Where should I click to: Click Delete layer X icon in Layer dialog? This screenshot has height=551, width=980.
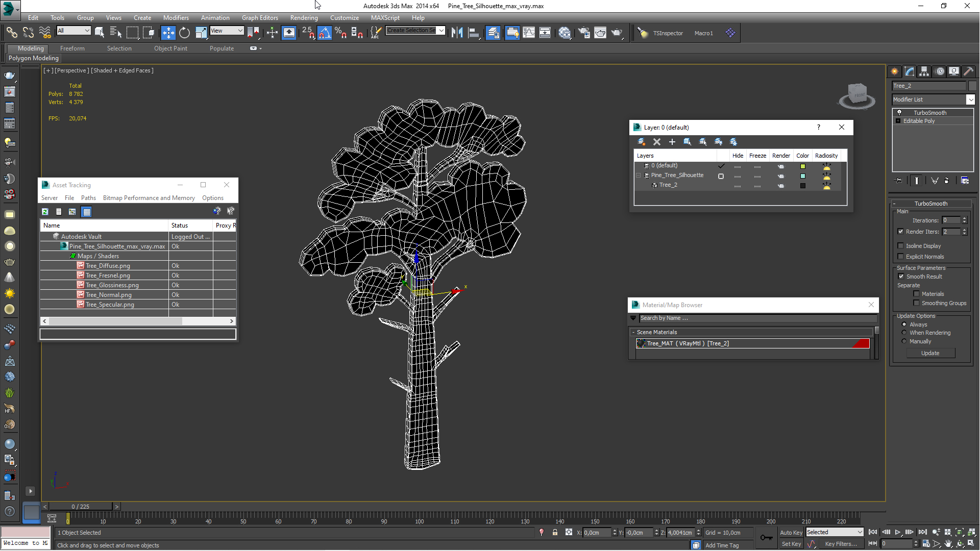coord(657,142)
